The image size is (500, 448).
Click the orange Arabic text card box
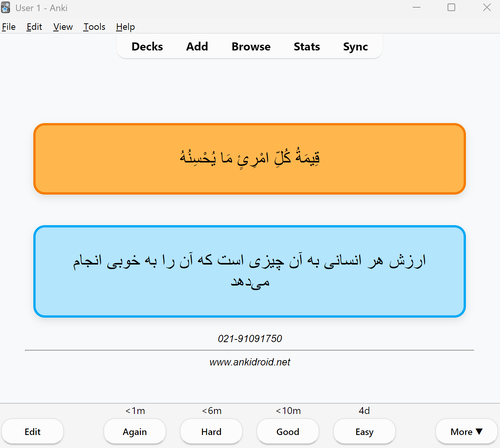(250, 159)
